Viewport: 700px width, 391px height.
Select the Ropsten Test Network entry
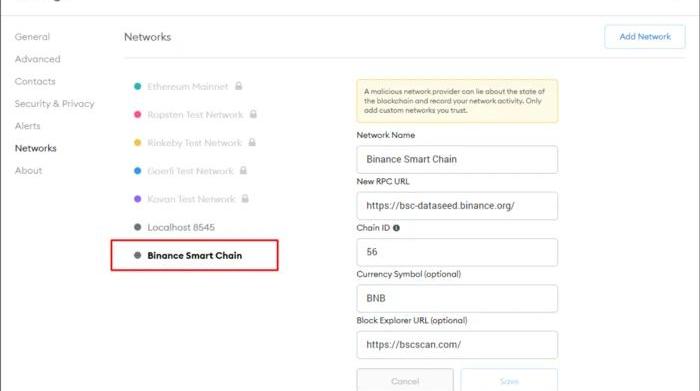pos(195,115)
